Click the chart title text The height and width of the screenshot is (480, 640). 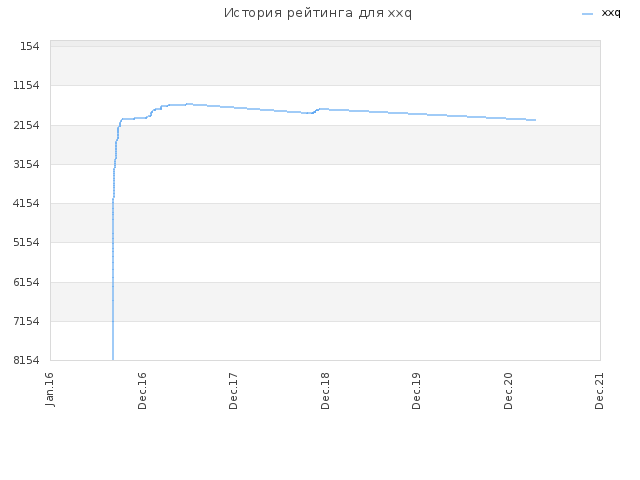coord(318,13)
